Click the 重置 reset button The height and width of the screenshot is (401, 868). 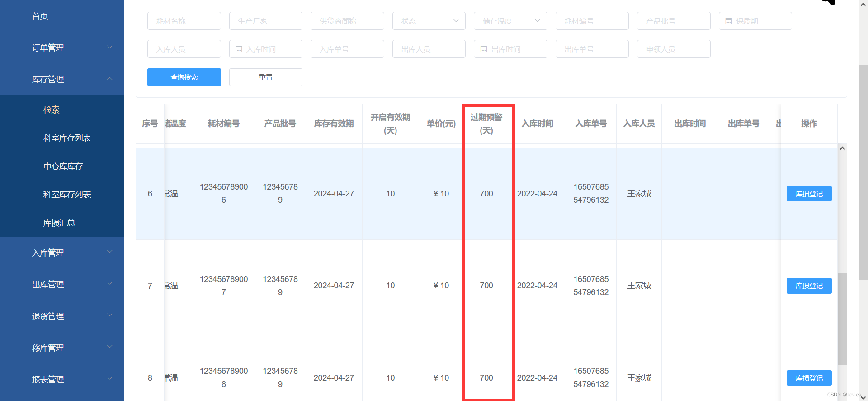266,77
